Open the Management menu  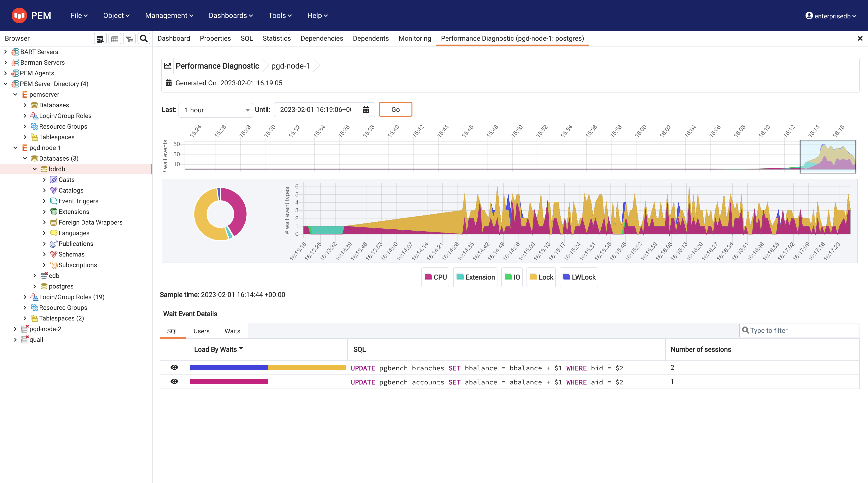pyautogui.click(x=169, y=16)
